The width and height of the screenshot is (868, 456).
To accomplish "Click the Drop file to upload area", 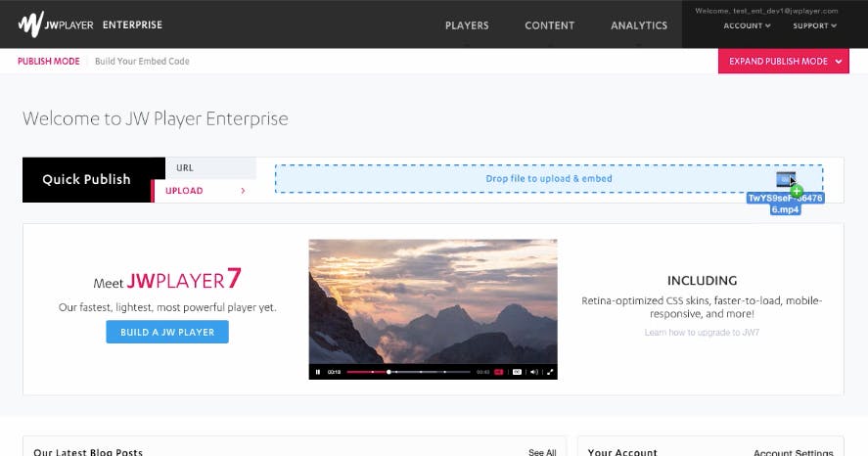I will point(549,178).
